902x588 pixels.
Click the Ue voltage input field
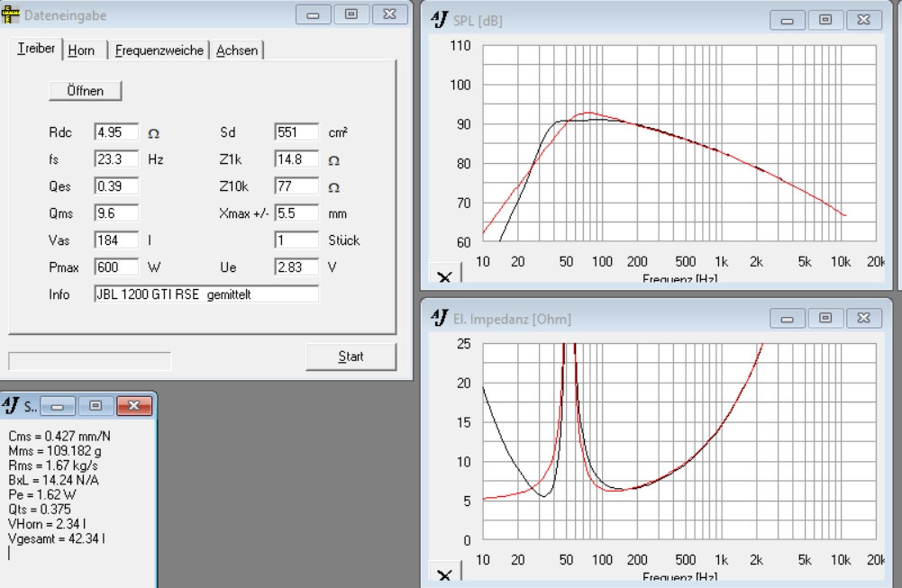click(296, 267)
